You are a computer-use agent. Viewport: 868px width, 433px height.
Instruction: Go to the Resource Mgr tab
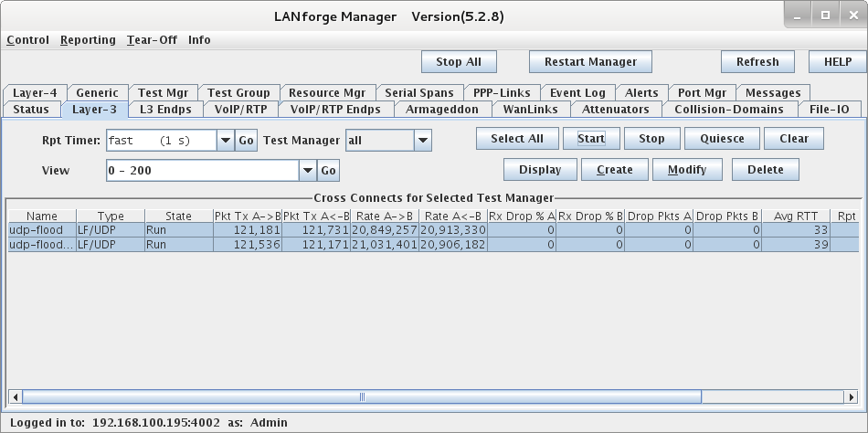click(x=327, y=92)
